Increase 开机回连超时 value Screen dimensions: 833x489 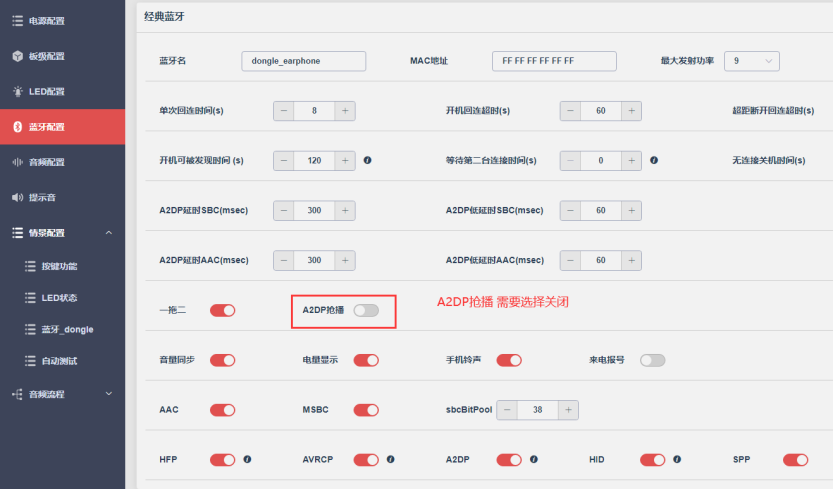632,111
